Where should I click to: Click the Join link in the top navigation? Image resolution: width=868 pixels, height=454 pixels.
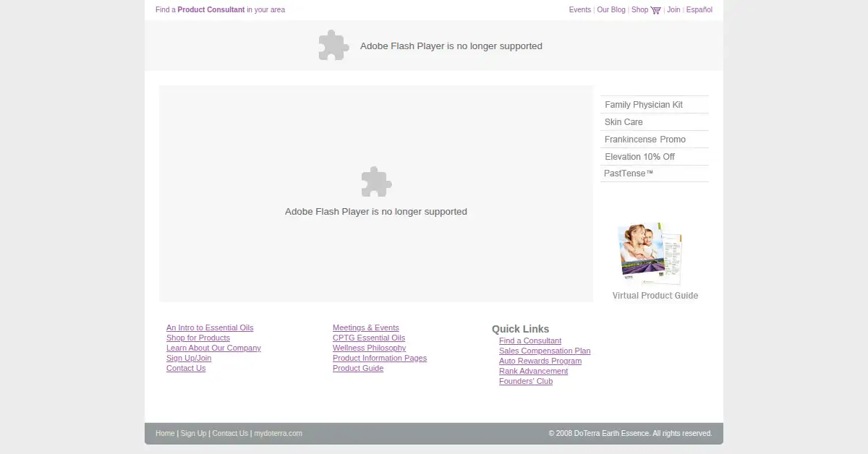673,10
